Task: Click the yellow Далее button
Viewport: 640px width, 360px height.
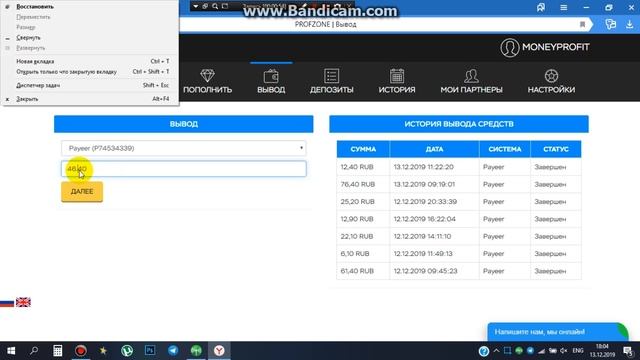Action: click(x=82, y=191)
